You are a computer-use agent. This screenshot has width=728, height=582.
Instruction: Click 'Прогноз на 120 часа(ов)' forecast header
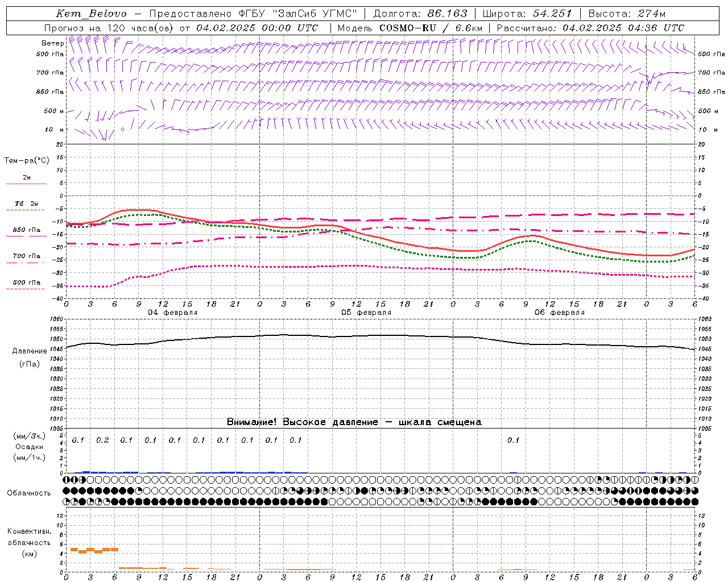click(x=109, y=28)
